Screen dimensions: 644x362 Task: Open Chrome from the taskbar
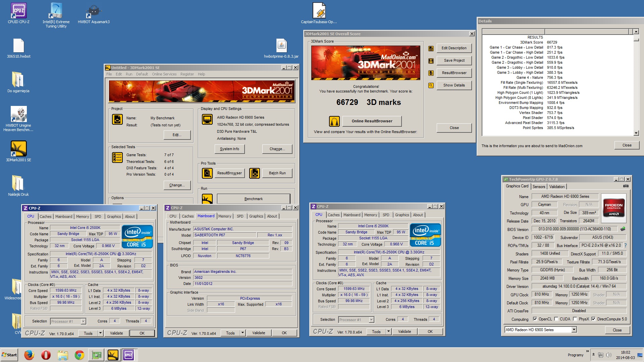click(79, 355)
